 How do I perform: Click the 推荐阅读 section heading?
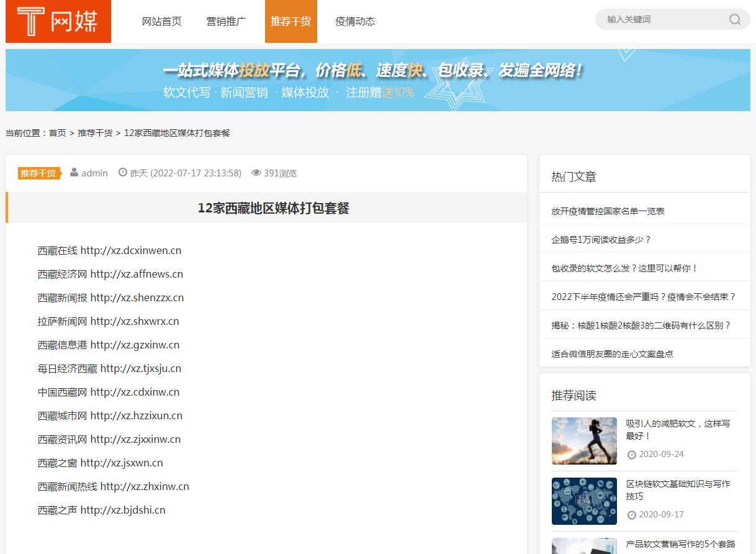pos(574,396)
